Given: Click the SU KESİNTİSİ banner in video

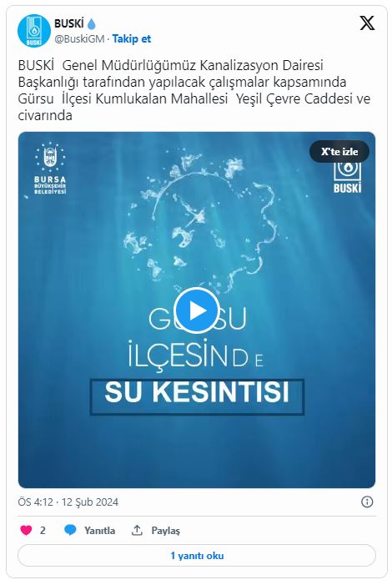Looking at the screenshot, I should (197, 396).
